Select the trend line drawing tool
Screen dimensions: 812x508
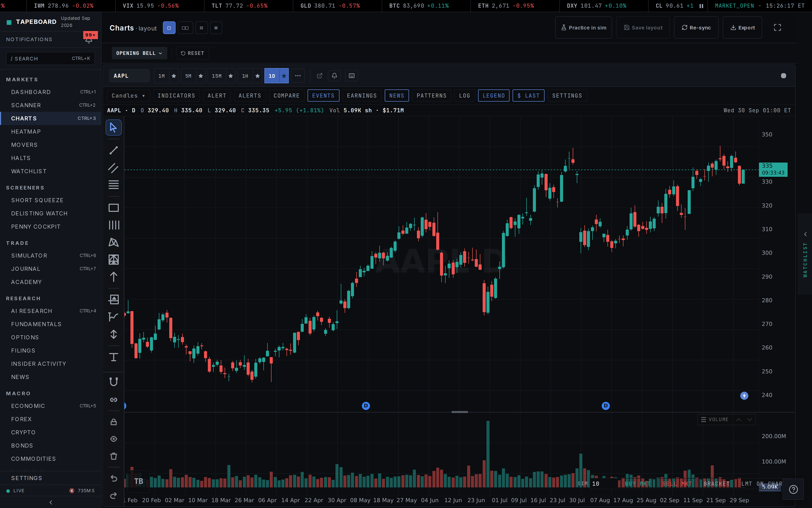click(113, 150)
